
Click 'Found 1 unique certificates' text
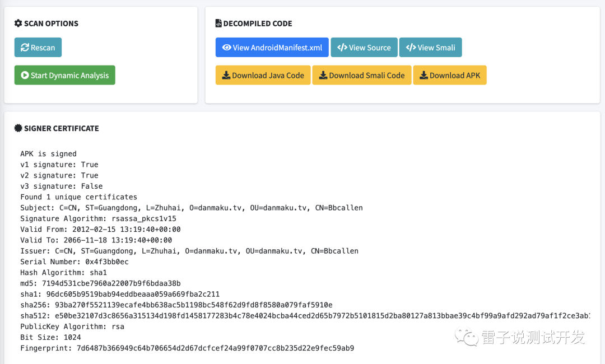[79, 197]
